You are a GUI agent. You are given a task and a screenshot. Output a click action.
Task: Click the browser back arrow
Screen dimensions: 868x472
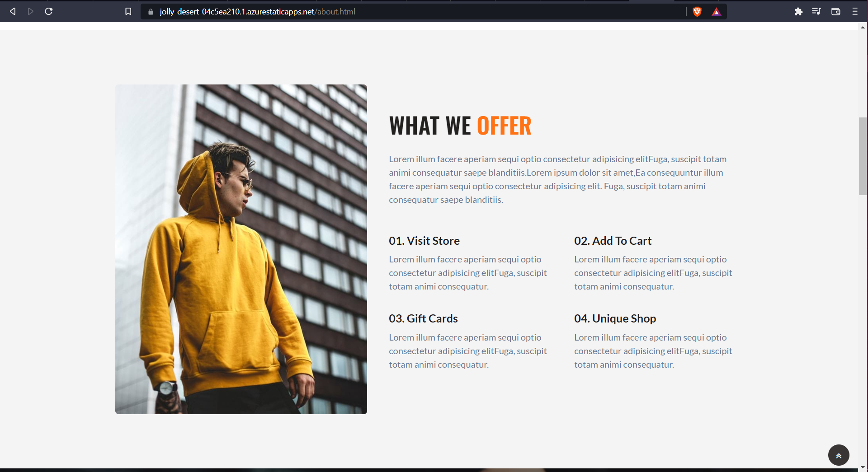tap(13, 11)
